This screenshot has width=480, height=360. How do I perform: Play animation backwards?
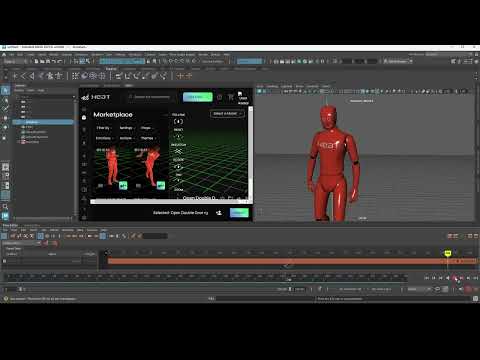pyautogui.click(x=448, y=278)
